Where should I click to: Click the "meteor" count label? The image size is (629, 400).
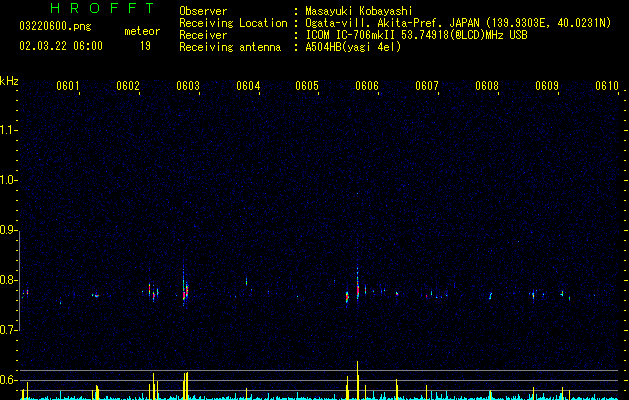coord(142,31)
